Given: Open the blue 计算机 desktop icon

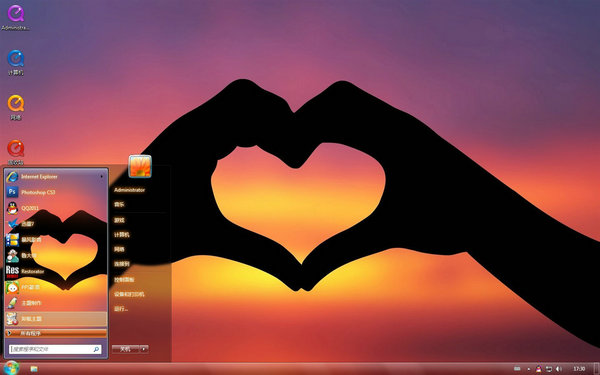Looking at the screenshot, I should (x=16, y=62).
